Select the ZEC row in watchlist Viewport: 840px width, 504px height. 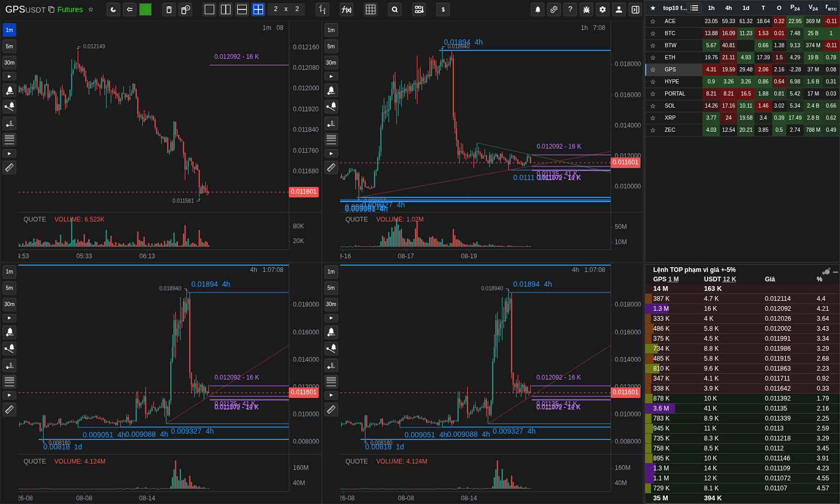tap(742, 130)
